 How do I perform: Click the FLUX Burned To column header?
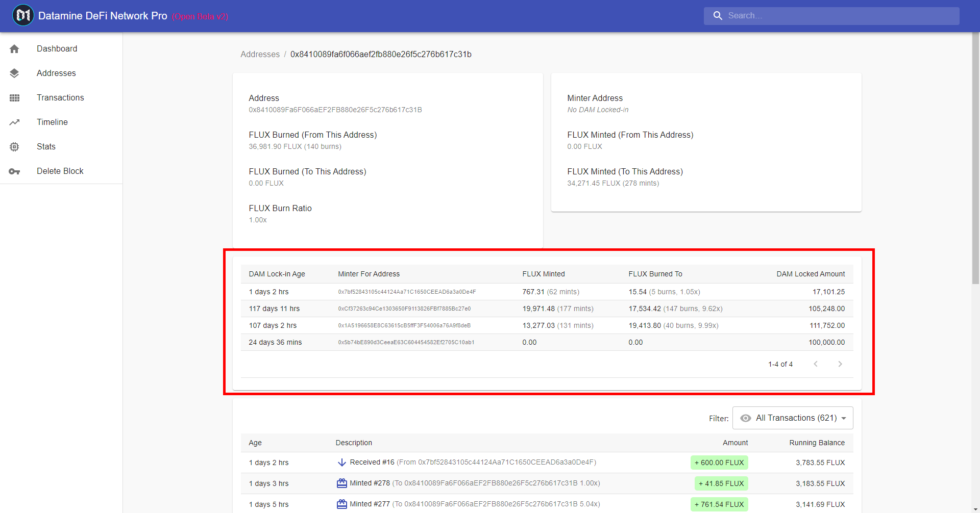655,274
